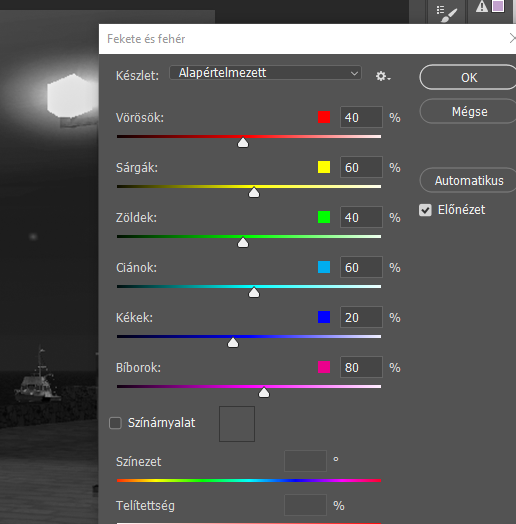Click the Ciánok value field showing 60
This screenshot has height=524, width=516.
(361, 267)
